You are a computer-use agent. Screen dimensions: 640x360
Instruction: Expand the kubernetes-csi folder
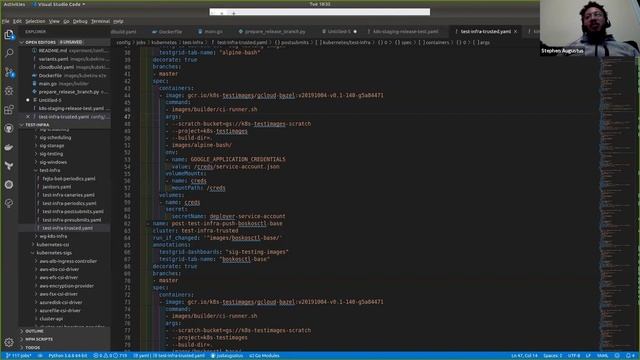point(53,244)
